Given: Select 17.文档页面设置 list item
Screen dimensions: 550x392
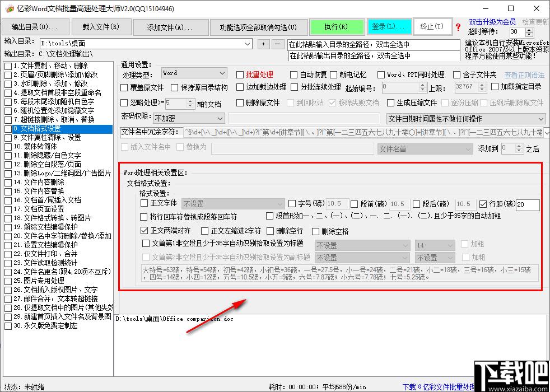Looking at the screenshot, I should tap(39, 209).
